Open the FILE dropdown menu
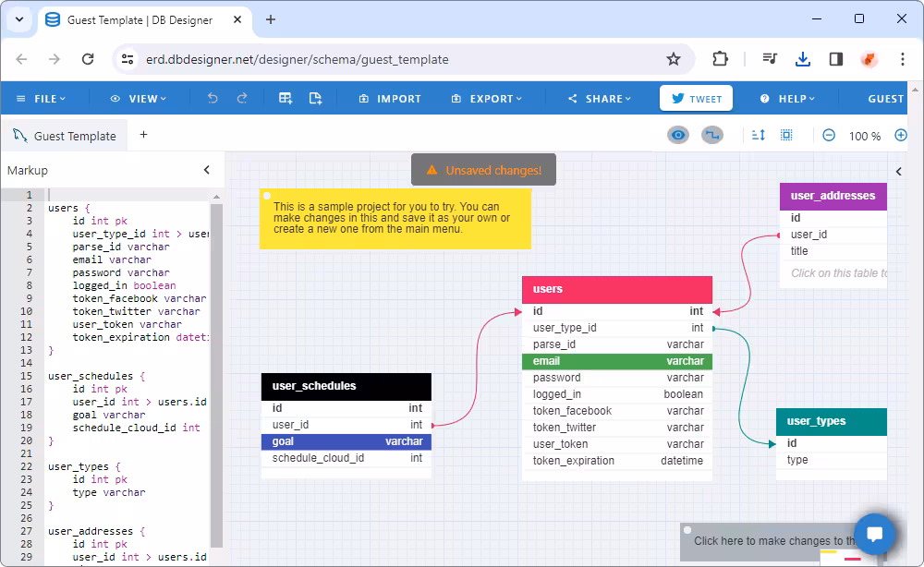Image resolution: width=924 pixels, height=567 pixels. [42, 99]
